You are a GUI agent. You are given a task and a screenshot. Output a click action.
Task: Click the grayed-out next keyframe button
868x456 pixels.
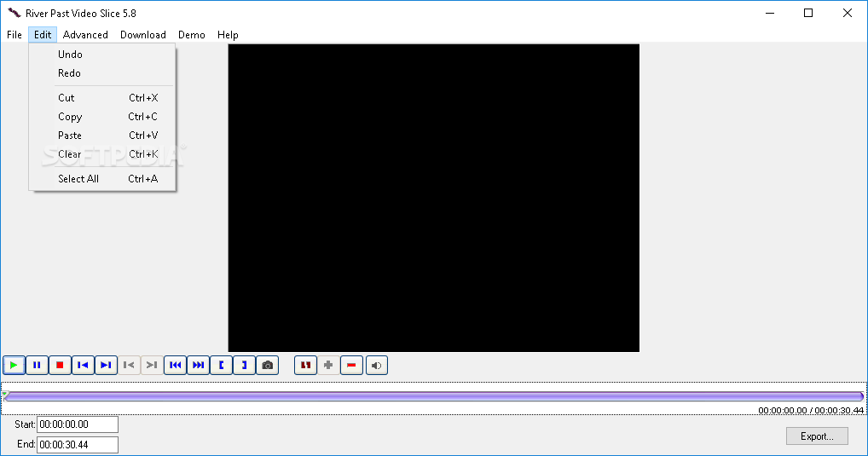pyautogui.click(x=152, y=366)
